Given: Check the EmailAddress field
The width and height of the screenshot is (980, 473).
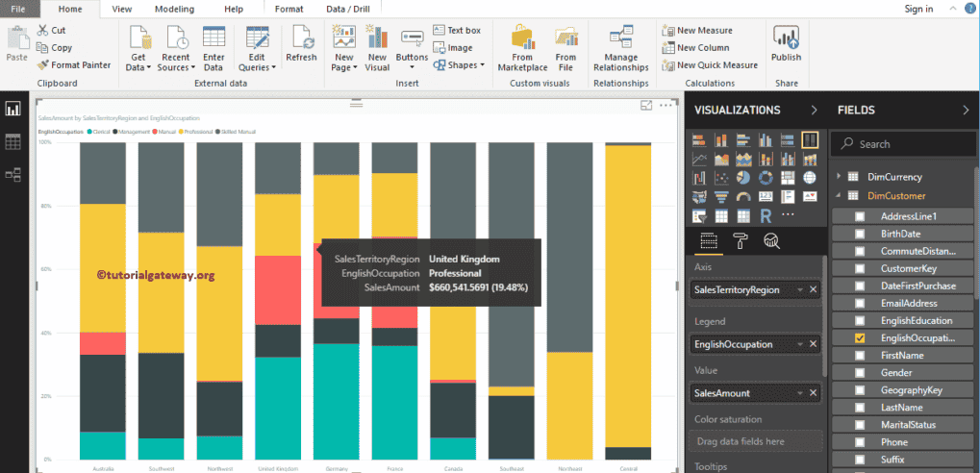Looking at the screenshot, I should 860,303.
